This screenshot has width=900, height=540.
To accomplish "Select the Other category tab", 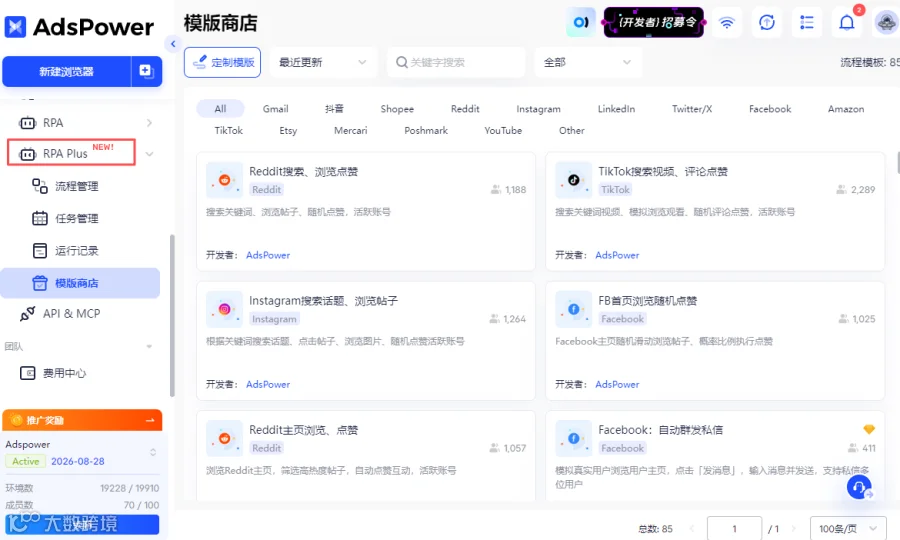I will [572, 130].
